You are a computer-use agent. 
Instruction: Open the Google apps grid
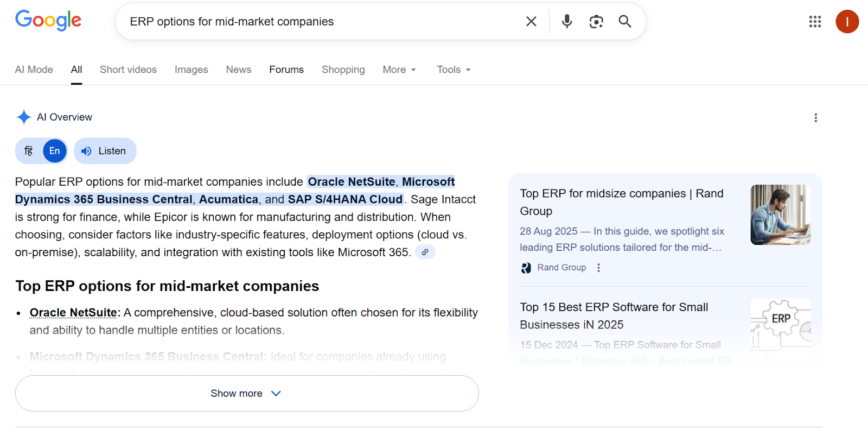point(815,21)
